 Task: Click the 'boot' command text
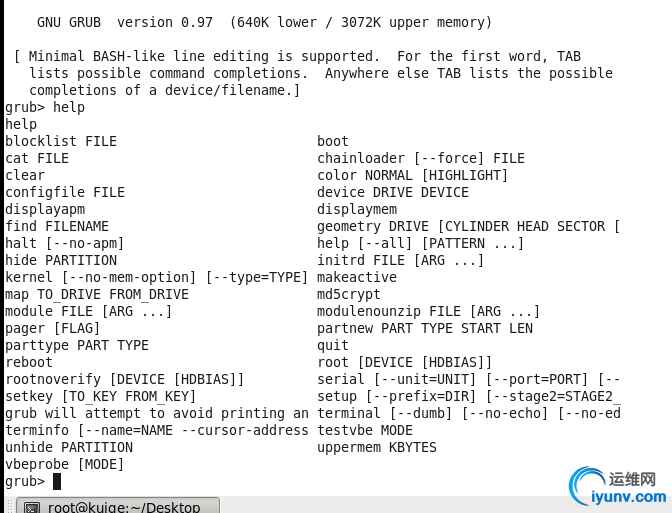tap(333, 141)
